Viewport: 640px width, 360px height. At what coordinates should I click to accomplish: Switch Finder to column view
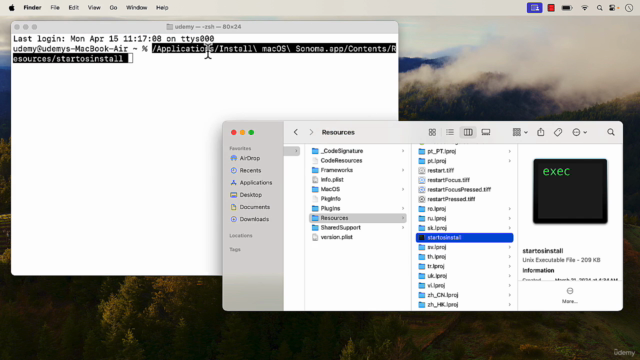(468, 132)
